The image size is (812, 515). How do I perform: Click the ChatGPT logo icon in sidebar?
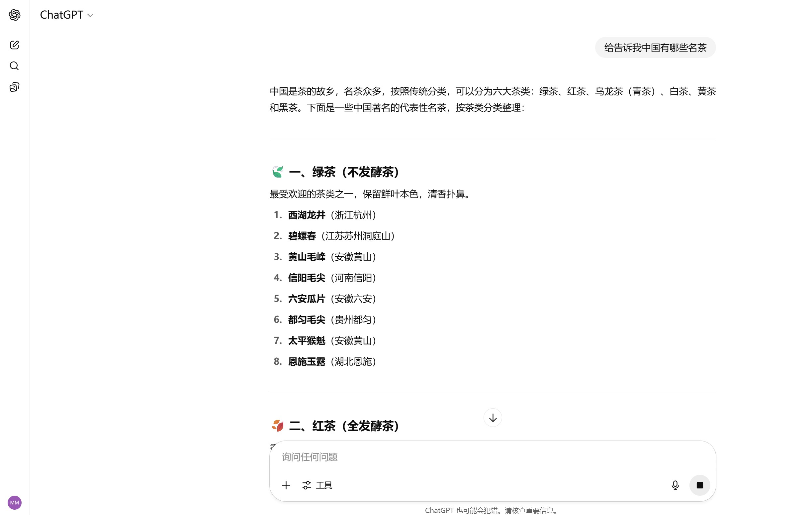coord(15,15)
